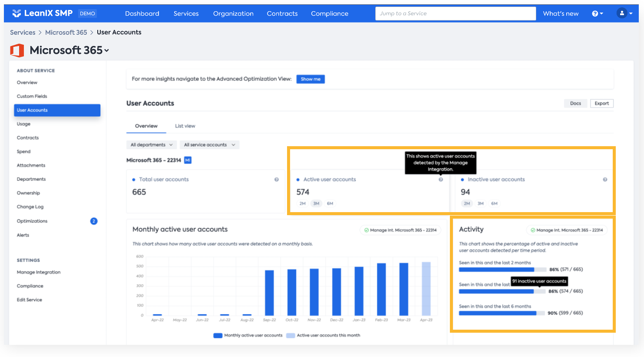The width and height of the screenshot is (644, 357).
Task: Click the DEMO badge in header
Action: pos(87,13)
